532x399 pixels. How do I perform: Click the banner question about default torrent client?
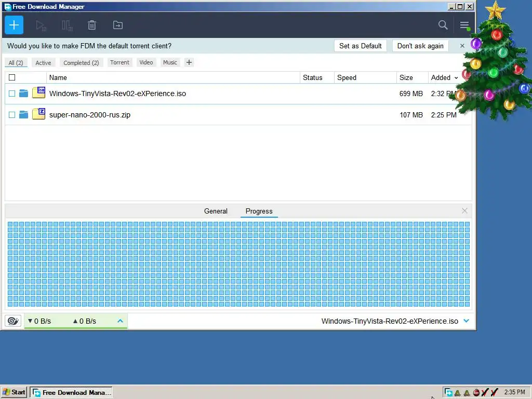click(x=89, y=46)
